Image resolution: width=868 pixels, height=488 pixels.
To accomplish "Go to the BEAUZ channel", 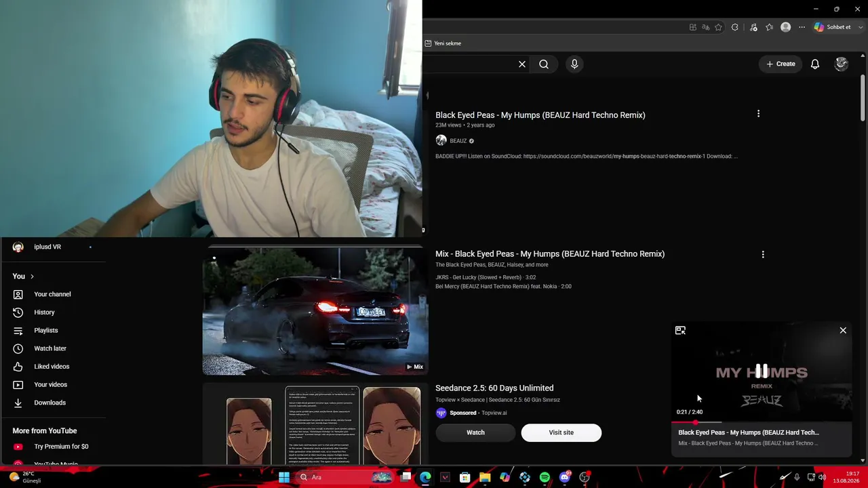I will tap(458, 141).
